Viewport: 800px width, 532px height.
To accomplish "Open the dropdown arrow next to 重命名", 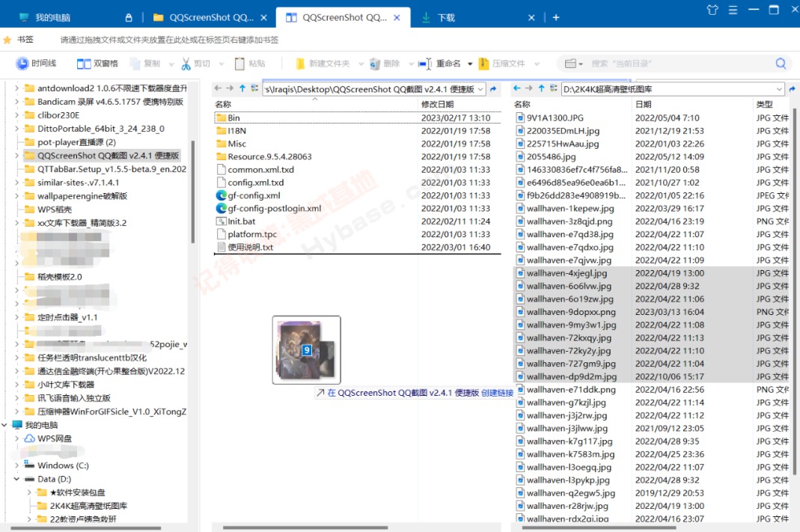I will click(470, 64).
